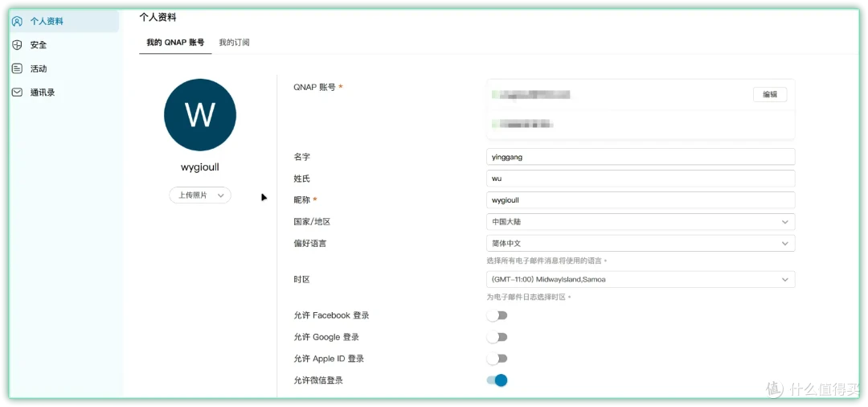Image resolution: width=868 pixels, height=407 pixels.
Task: Disable the 允许微信登录 toggle
Action: [x=497, y=380]
